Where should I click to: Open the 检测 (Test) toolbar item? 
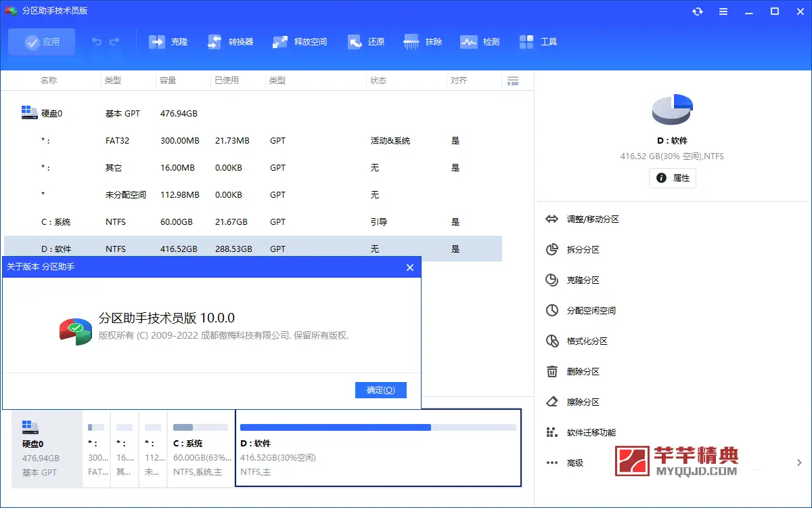click(x=480, y=42)
